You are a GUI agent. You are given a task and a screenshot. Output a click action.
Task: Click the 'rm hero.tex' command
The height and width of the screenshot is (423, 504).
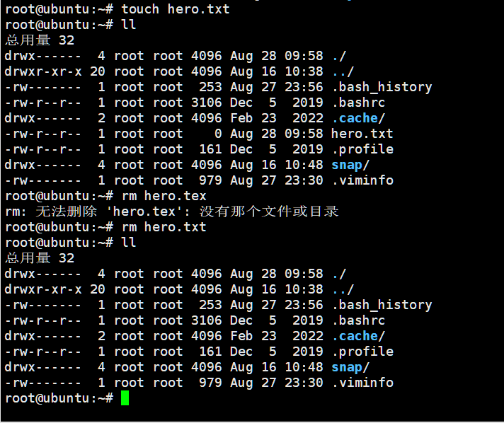[164, 196]
